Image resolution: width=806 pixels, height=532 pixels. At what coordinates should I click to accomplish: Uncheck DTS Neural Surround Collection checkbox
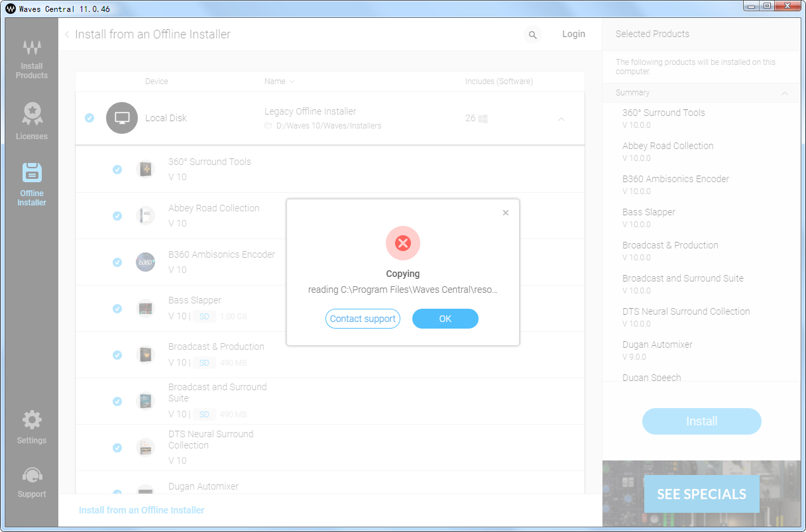[x=117, y=448]
